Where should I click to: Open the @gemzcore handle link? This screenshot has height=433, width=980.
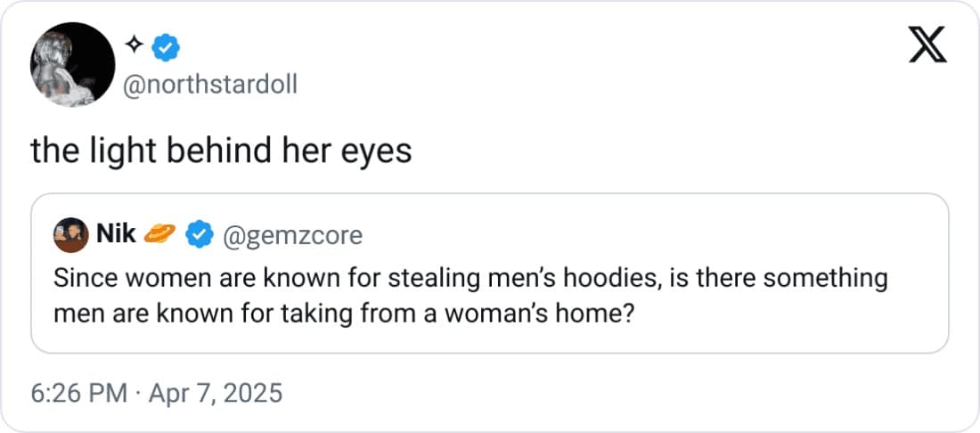click(291, 235)
